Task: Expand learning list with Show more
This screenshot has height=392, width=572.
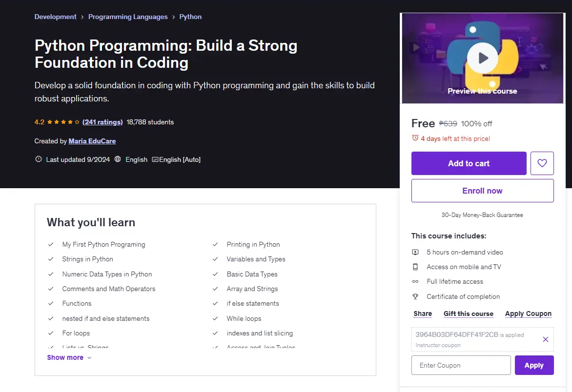Action: (x=69, y=357)
